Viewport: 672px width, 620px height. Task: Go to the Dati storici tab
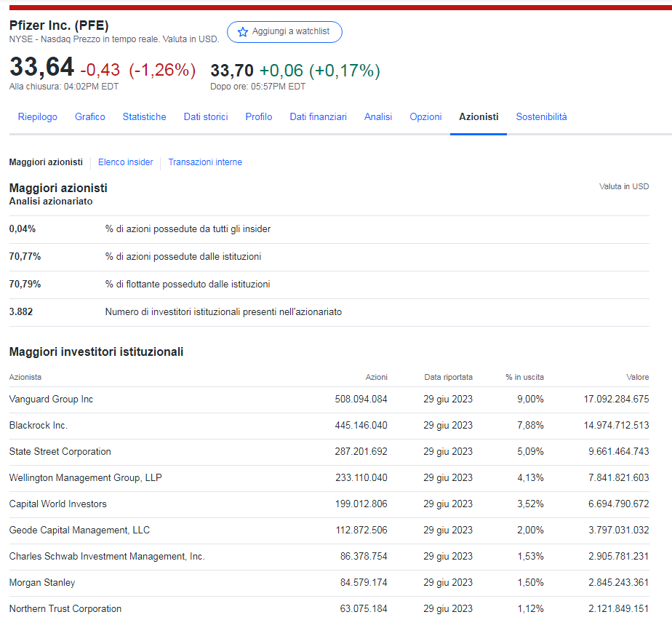coord(206,116)
